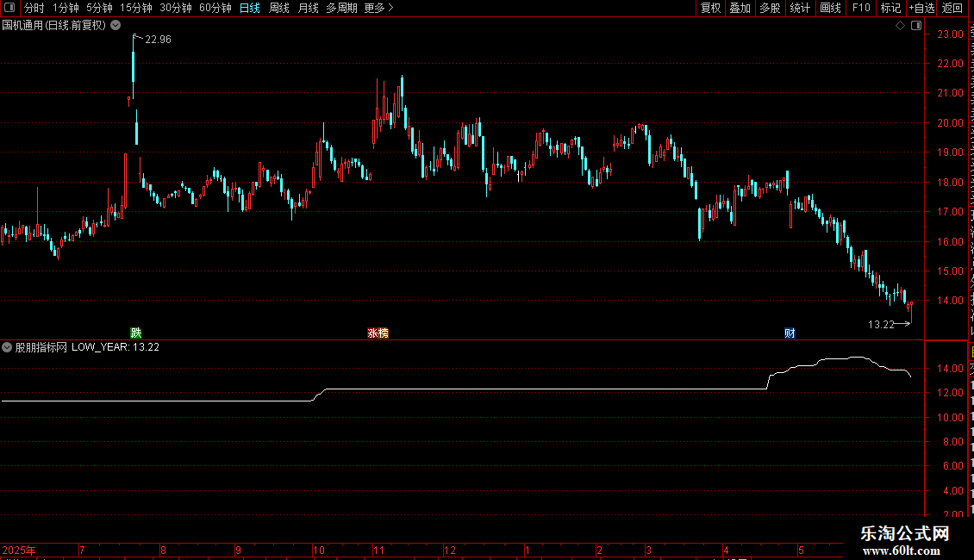Click the 叠加 overlay button

[x=740, y=8]
